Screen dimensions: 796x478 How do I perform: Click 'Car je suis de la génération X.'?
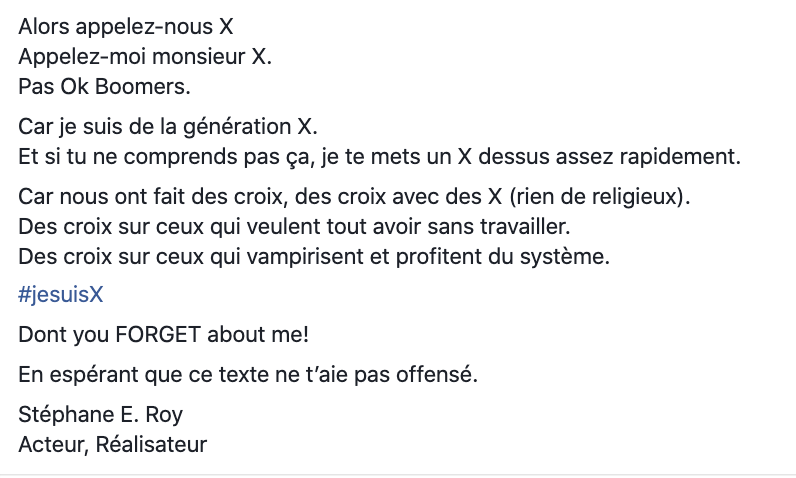168,127
